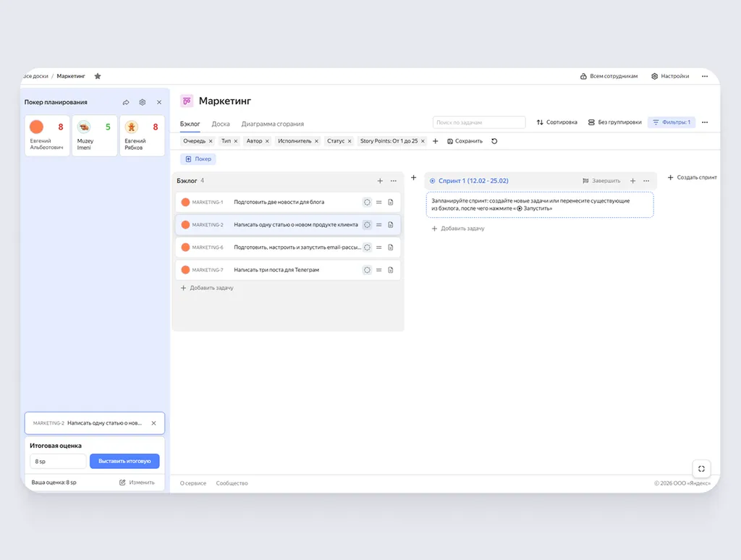
Task: Open Настройки board settings
Action: pos(670,76)
